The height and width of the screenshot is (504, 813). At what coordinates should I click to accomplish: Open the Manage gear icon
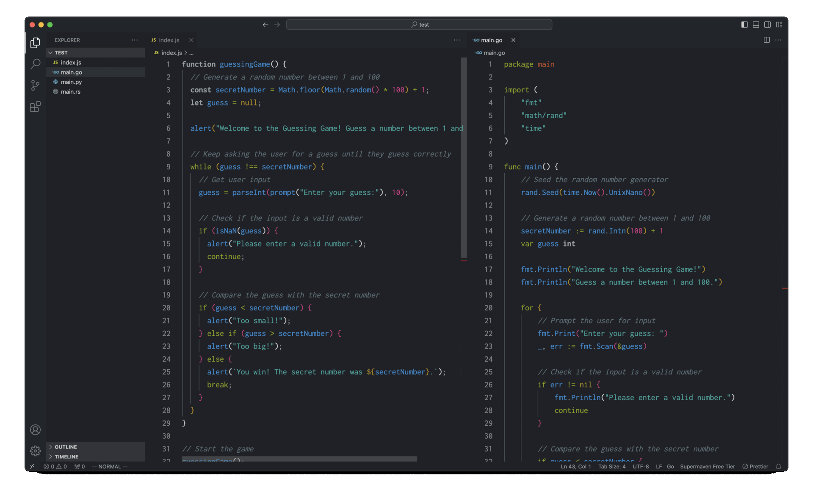[36, 451]
